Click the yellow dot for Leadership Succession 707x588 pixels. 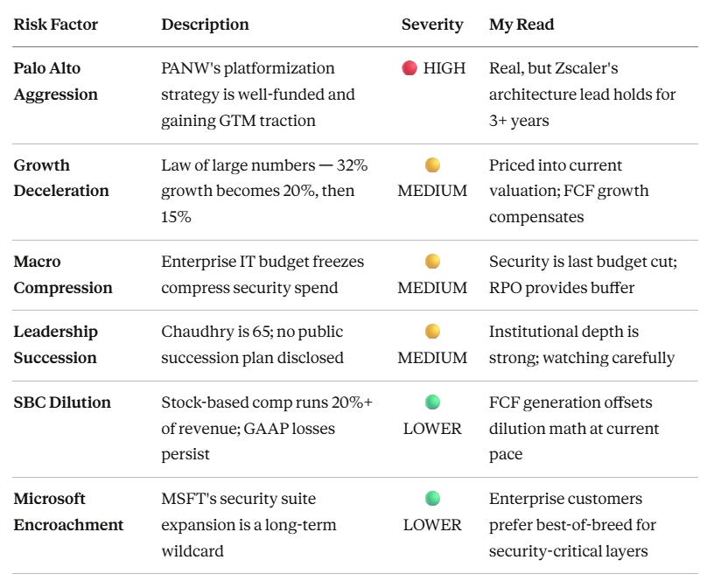coord(432,332)
